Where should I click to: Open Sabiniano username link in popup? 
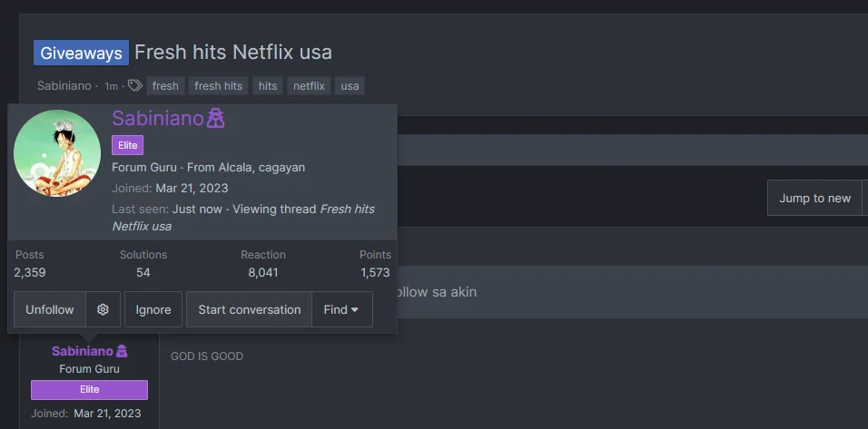click(x=158, y=118)
